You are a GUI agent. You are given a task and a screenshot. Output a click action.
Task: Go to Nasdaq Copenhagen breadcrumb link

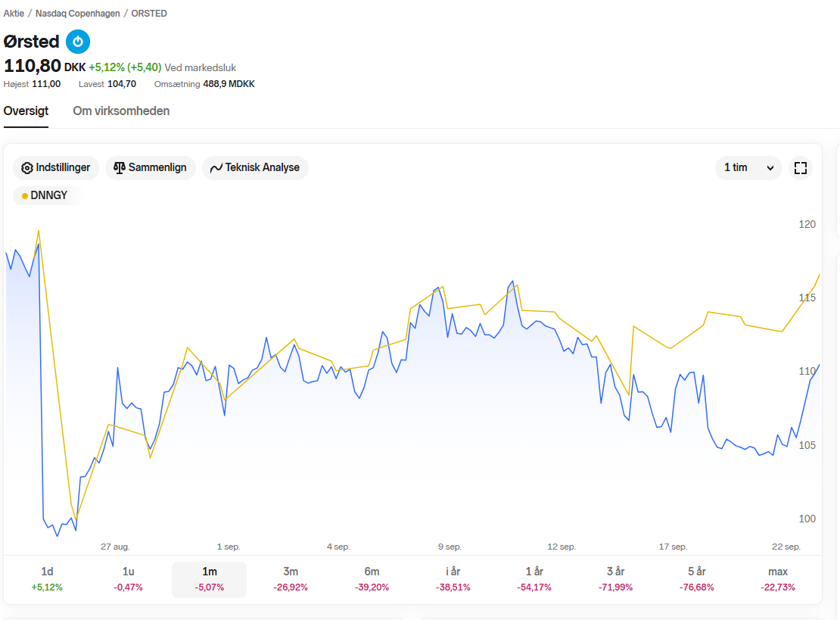[x=78, y=14]
